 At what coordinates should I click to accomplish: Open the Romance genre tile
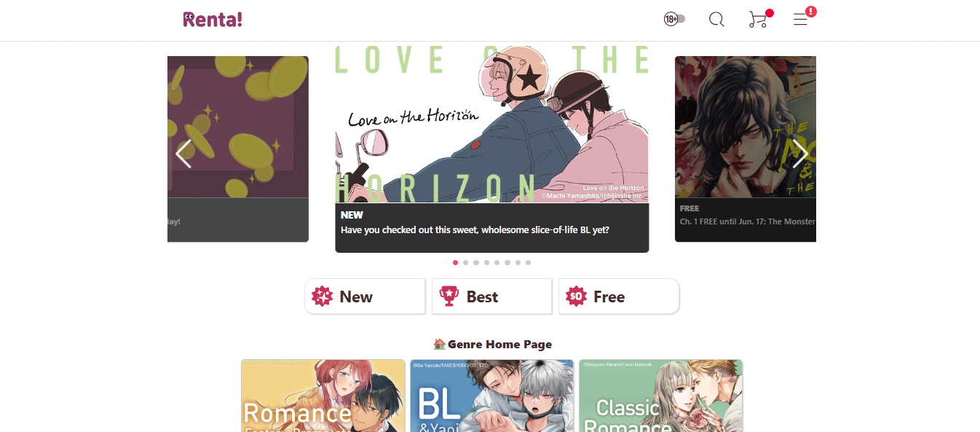[323, 396]
